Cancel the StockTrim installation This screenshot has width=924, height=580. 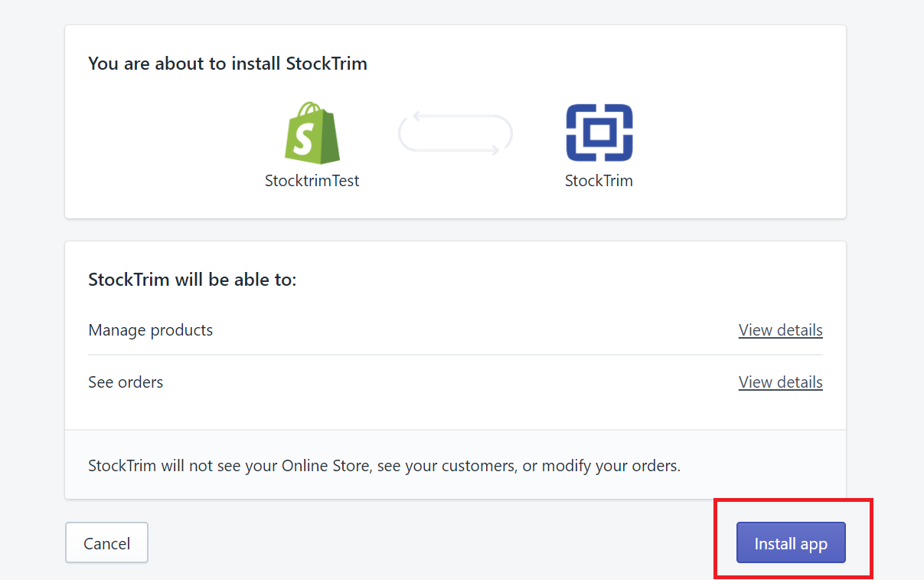click(106, 542)
